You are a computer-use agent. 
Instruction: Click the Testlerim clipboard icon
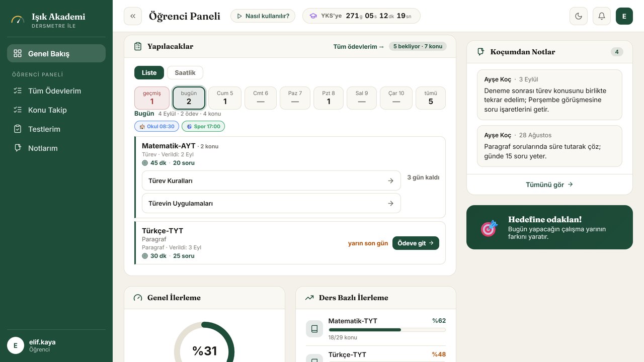pos(18,129)
